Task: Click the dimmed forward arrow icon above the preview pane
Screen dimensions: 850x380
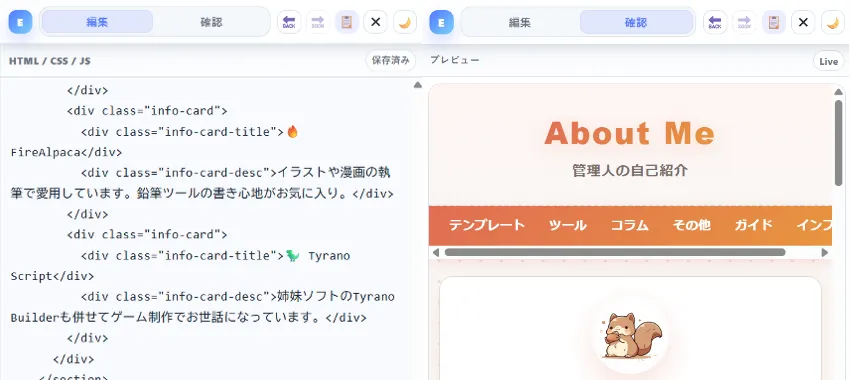Action: click(744, 22)
